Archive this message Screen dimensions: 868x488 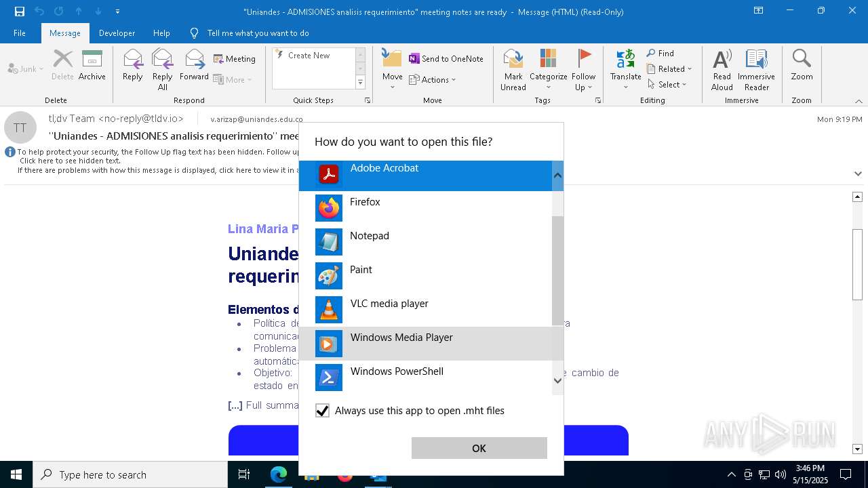pyautogui.click(x=92, y=65)
